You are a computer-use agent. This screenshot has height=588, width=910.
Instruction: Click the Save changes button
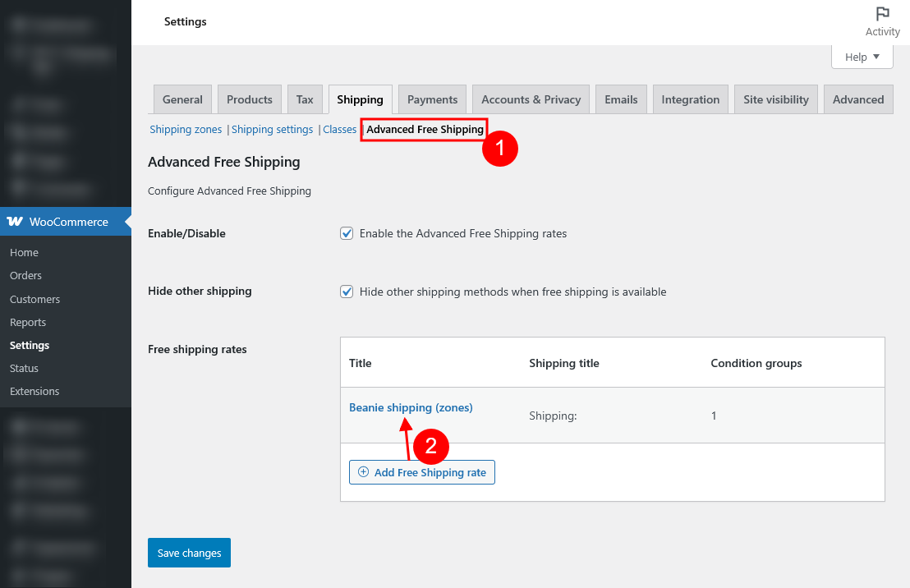click(189, 553)
